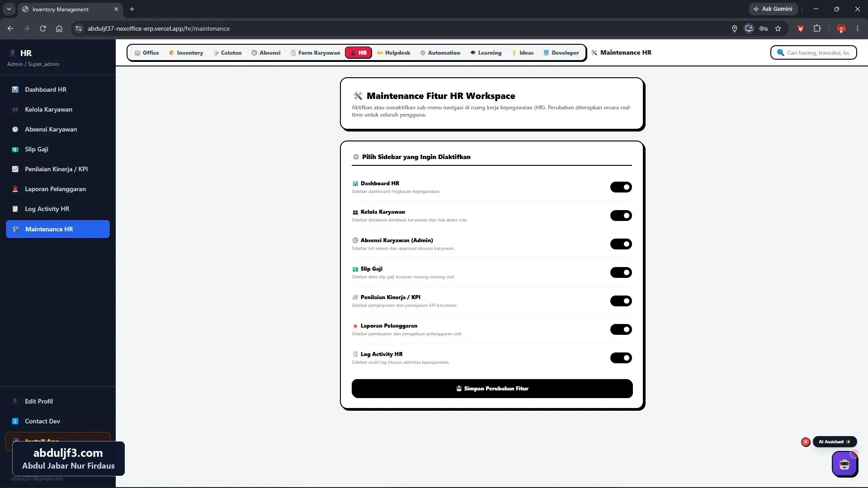868x488 pixels.
Task: Click the install app icon in address bar
Action: coord(749,28)
